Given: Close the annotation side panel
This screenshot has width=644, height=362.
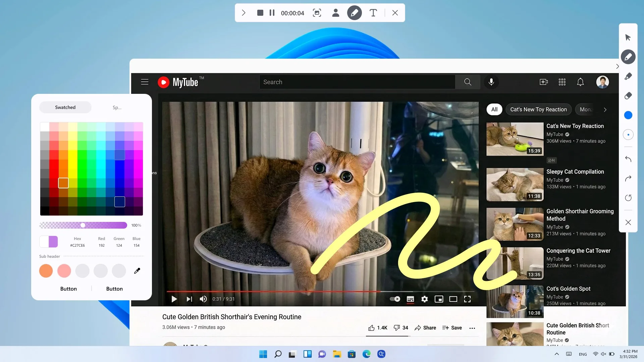Looking at the screenshot, I should 628,222.
